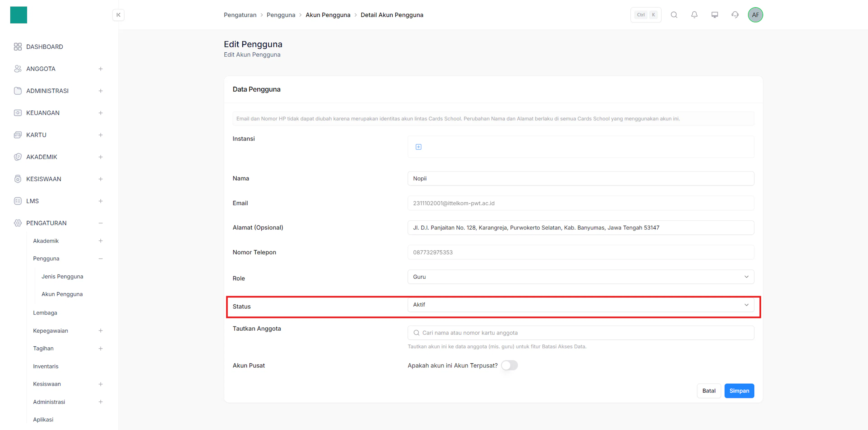The height and width of the screenshot is (430, 868).
Task: Open Jenis Pengguna in the sidebar
Action: pyautogui.click(x=62, y=276)
